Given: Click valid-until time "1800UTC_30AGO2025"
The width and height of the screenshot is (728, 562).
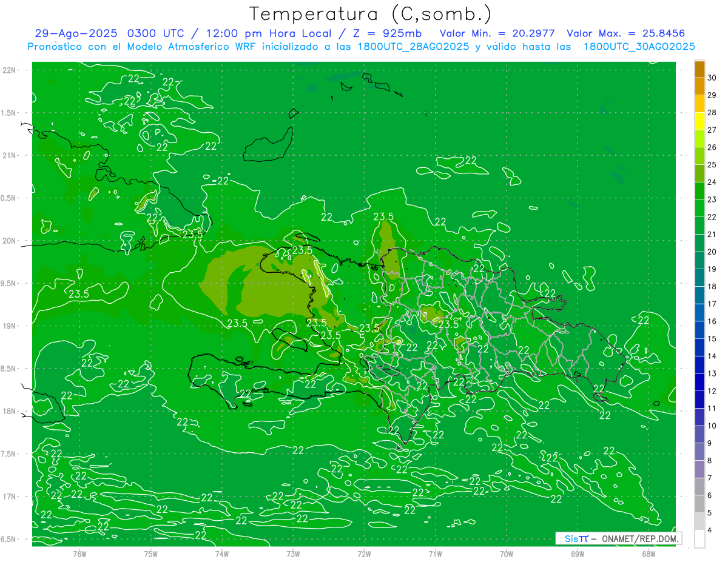Looking at the screenshot, I should pyautogui.click(x=639, y=47).
